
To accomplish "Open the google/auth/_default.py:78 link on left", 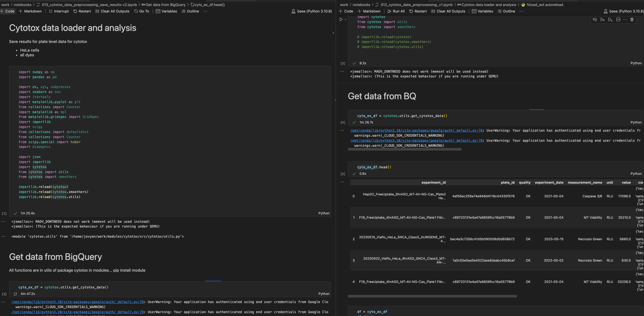I will pos(77,302).
